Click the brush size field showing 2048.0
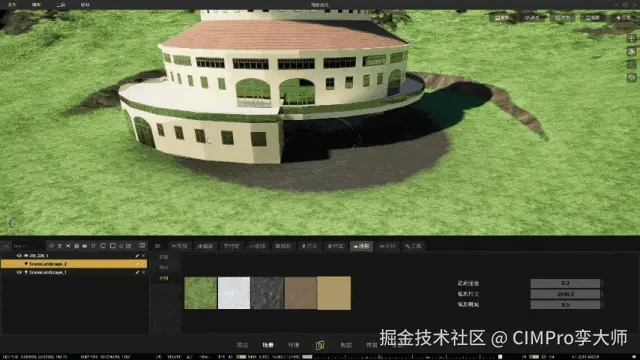This screenshot has height=360, width=640. click(565, 294)
